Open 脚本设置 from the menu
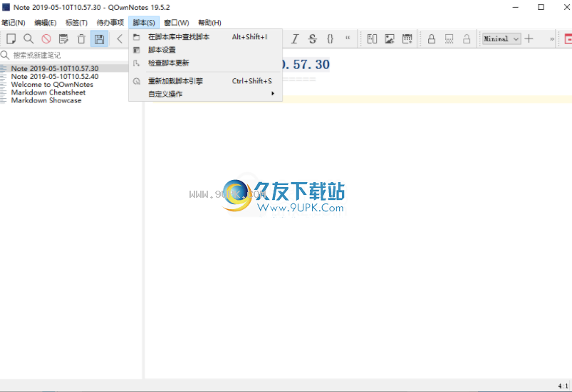 pyautogui.click(x=205, y=50)
